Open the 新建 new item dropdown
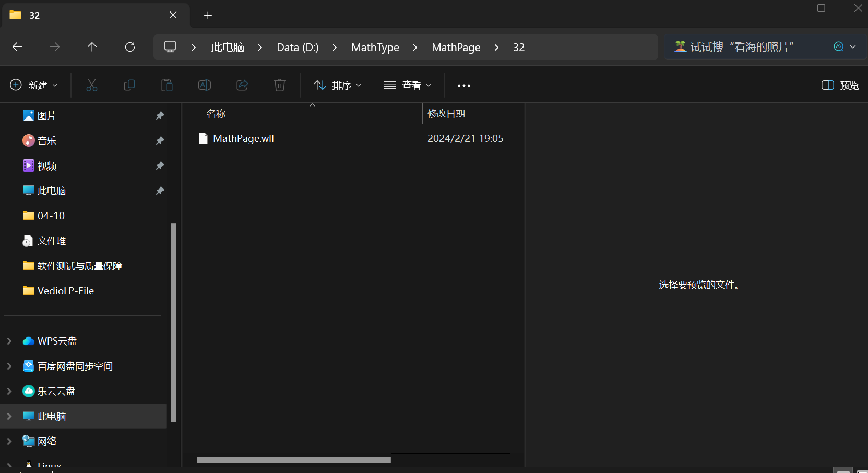Viewport: 868px width, 473px height. coord(34,85)
